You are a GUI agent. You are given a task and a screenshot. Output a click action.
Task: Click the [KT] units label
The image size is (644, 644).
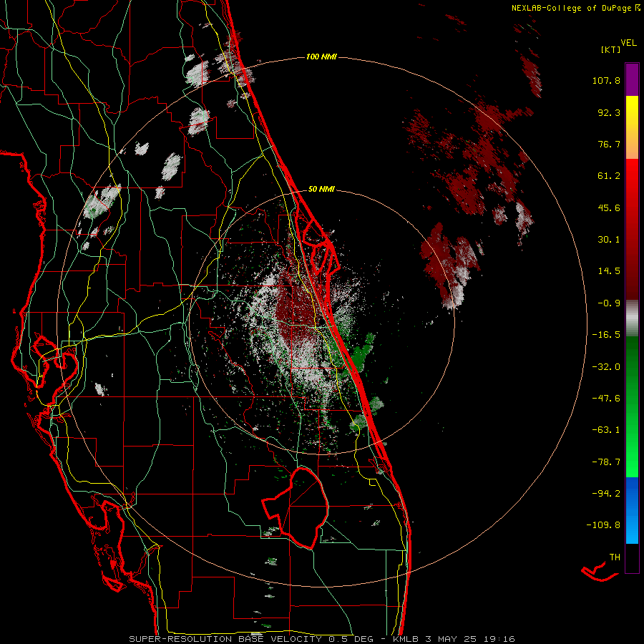point(610,49)
